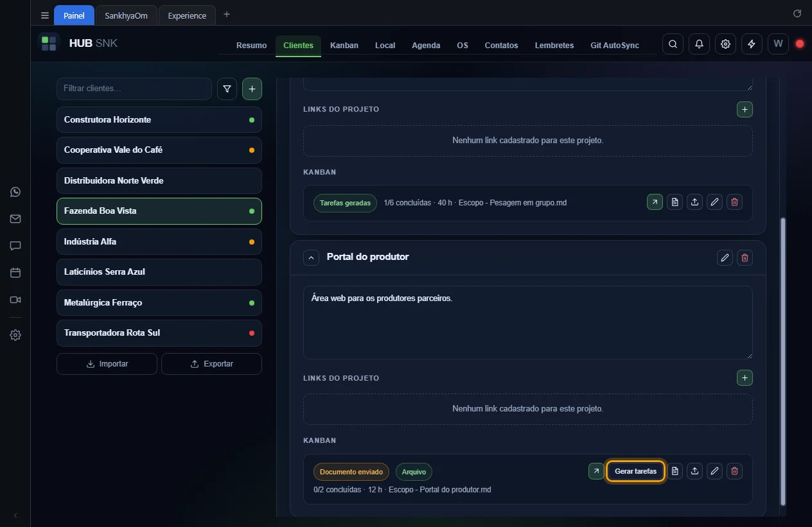Open client filter funnel icon

click(x=227, y=89)
